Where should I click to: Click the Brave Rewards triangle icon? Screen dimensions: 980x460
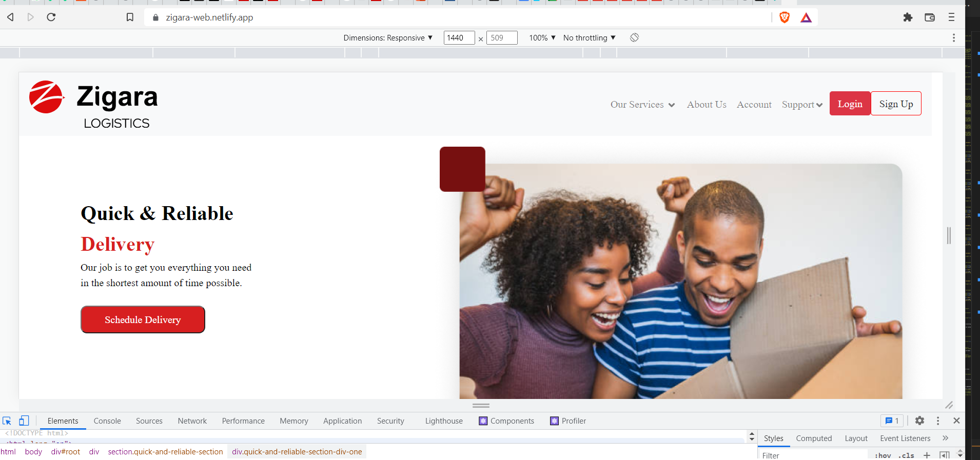[806, 17]
